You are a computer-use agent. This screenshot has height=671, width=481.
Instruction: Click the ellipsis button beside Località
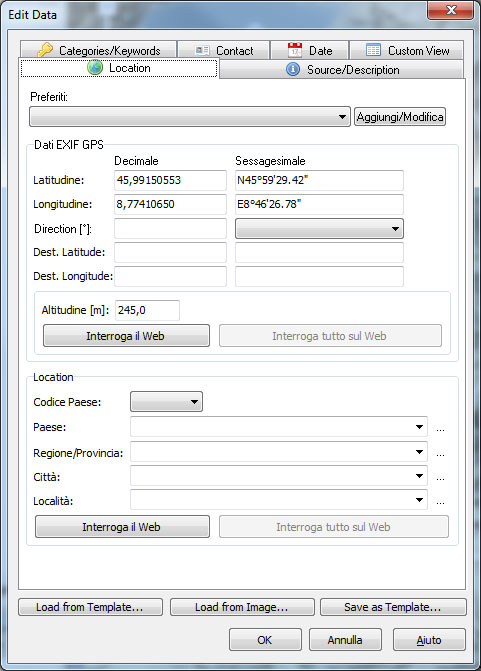[440, 502]
